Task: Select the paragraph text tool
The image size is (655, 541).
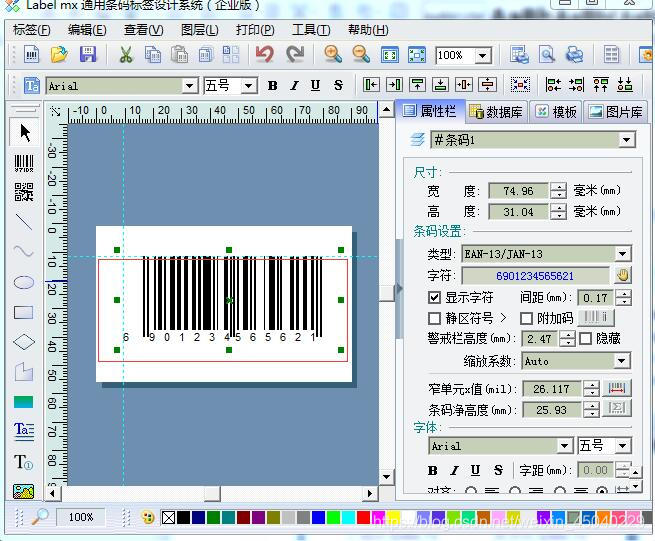Action: (x=24, y=432)
